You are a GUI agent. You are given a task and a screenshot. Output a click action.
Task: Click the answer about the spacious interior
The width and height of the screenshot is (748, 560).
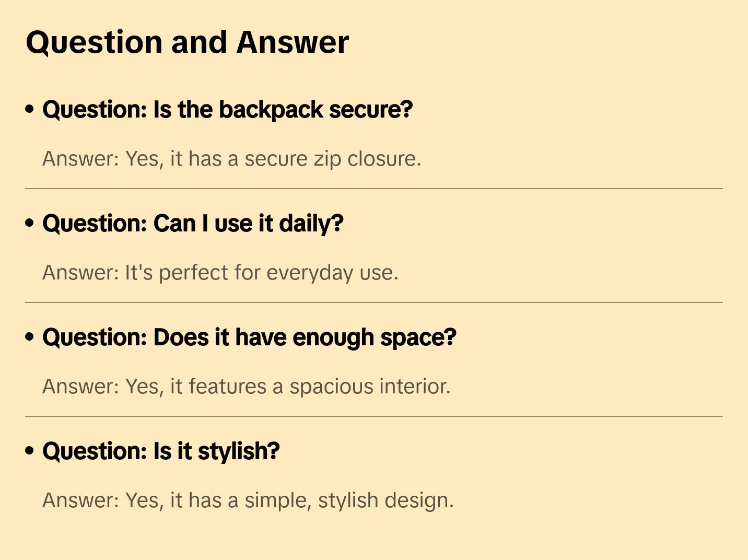246,387
